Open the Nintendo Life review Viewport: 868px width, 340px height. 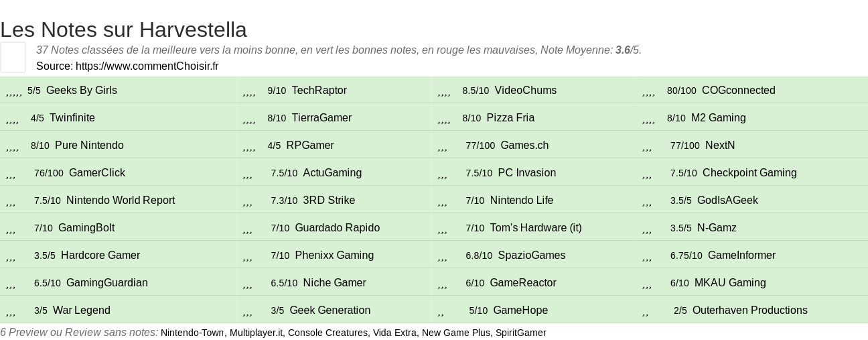(522, 201)
